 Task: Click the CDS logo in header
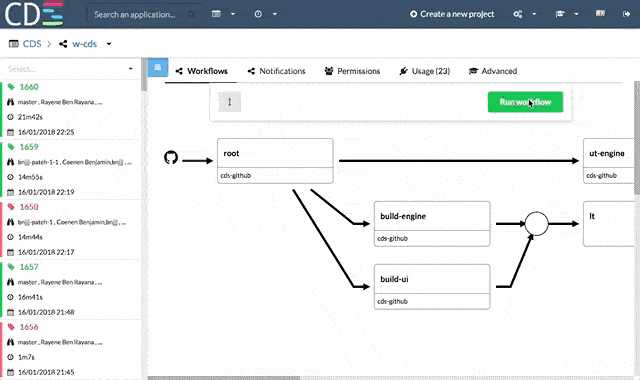(34, 13)
